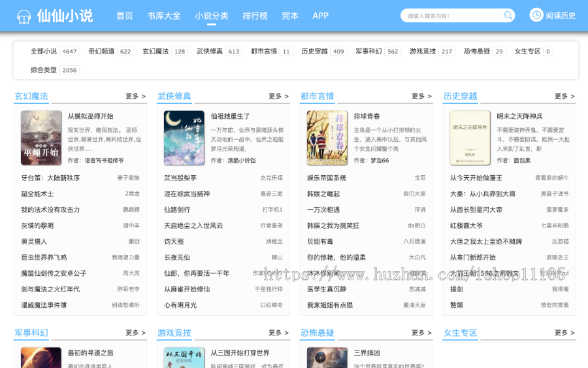Expand 更多 for the 军事科幻 section
The width and height of the screenshot is (588, 368).
pyautogui.click(x=135, y=333)
